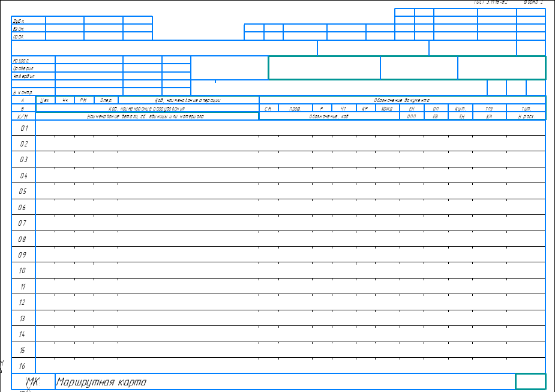Click the "А" row-type header cell
This screenshot has height=392, width=555.
(x=23, y=100)
